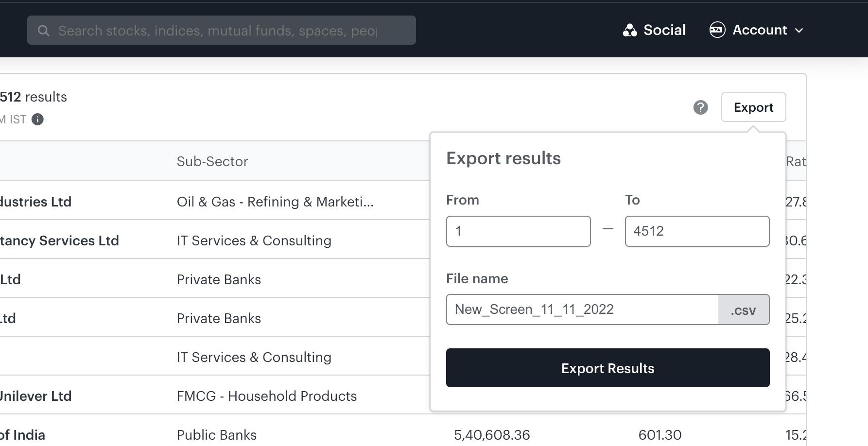Image resolution: width=868 pixels, height=446 pixels.
Task: Open the Export button popup
Action: click(x=753, y=107)
